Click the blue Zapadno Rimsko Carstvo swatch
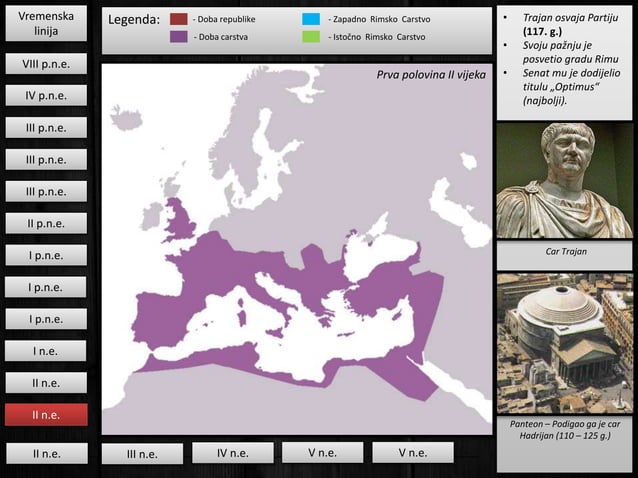 coord(310,19)
